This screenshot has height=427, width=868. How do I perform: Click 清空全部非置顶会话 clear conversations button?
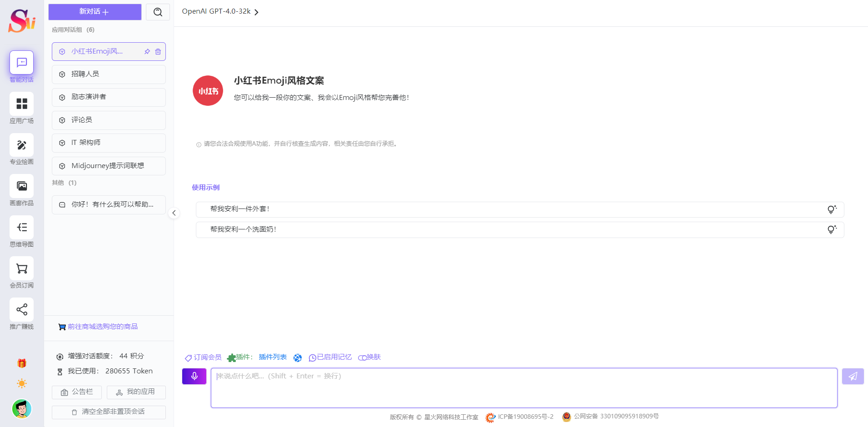109,412
